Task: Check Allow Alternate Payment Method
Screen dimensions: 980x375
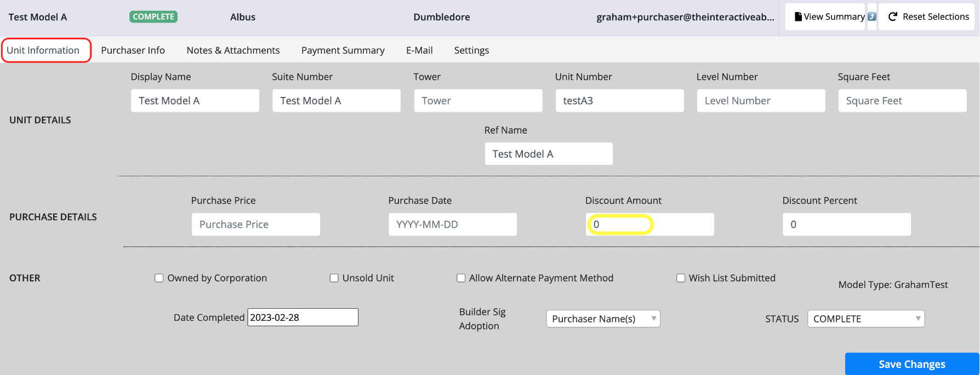Action: 461,278
